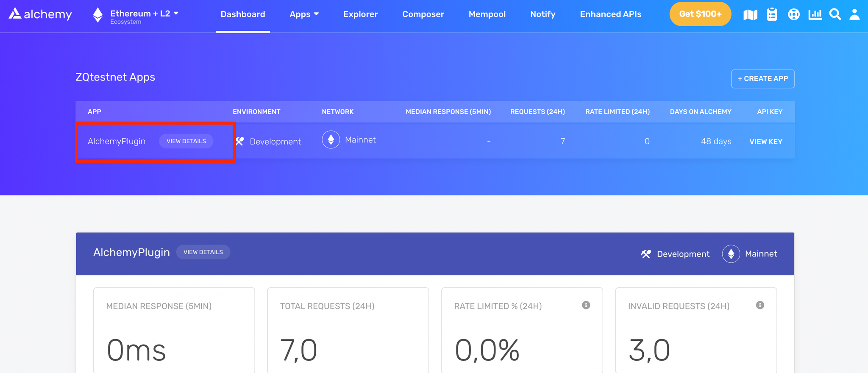Screen dimensions: 868x373
Task: Click the Development tools icon in panel header
Action: [646, 254]
